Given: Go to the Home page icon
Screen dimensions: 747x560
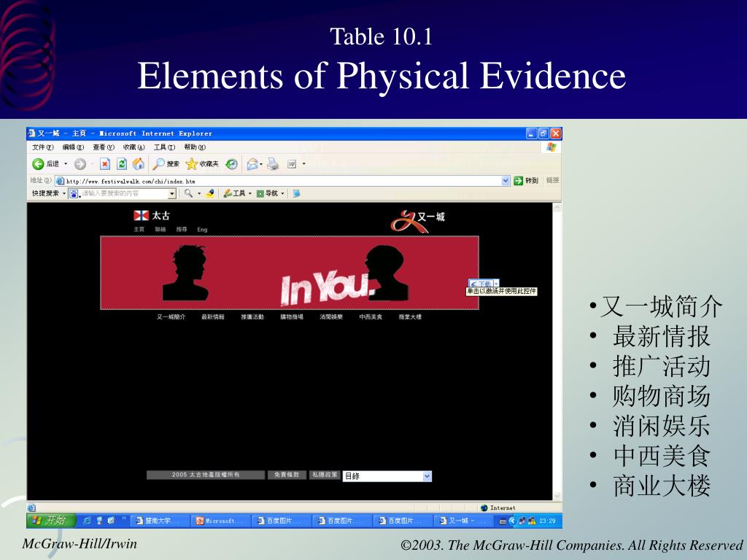Looking at the screenshot, I should pos(138,164).
